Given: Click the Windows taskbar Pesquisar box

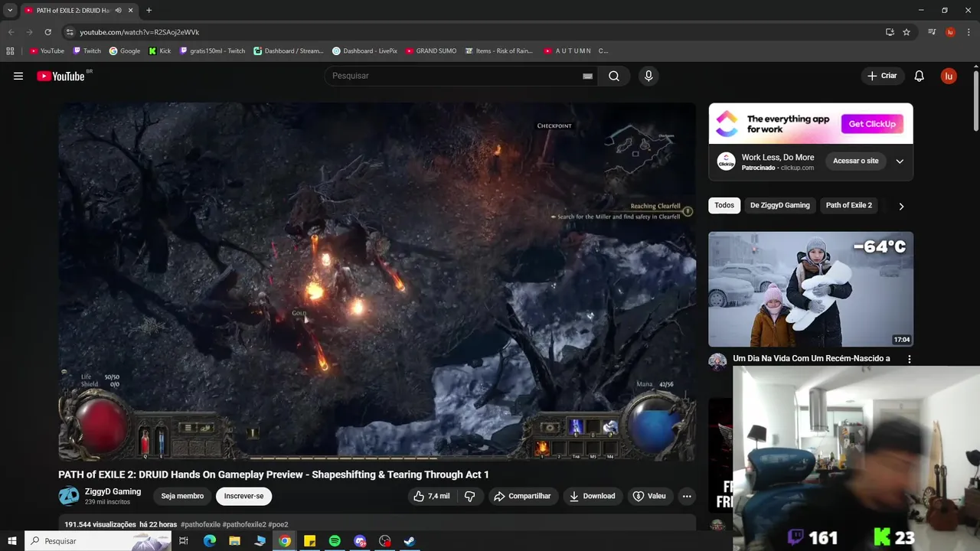Looking at the screenshot, I should coord(97,541).
